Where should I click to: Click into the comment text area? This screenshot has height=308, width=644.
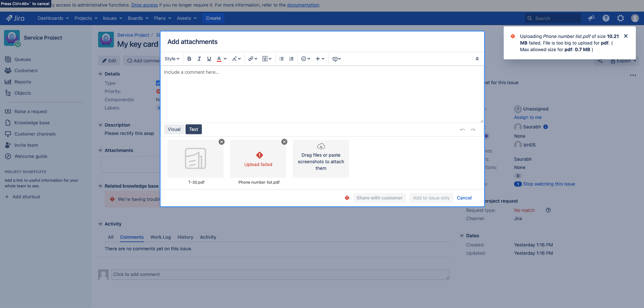coord(322,94)
